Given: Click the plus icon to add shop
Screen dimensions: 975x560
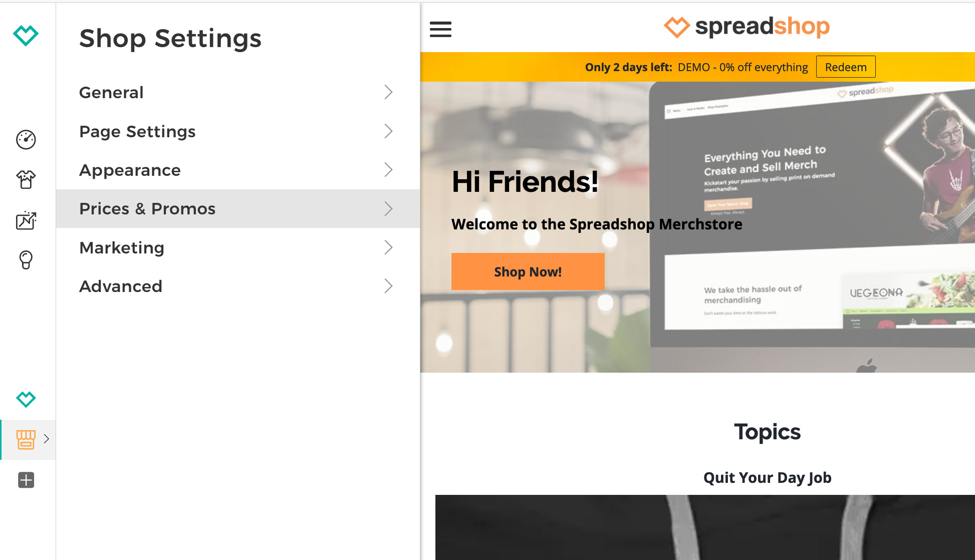Looking at the screenshot, I should point(26,480).
